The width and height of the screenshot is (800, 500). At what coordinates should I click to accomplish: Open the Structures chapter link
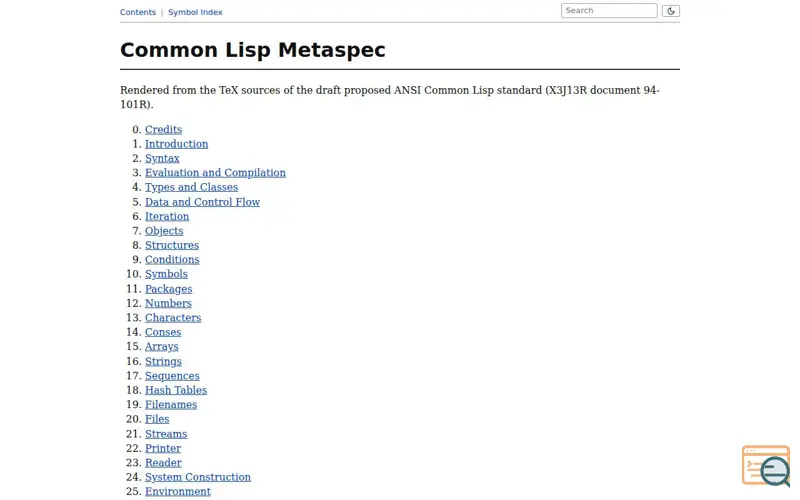(172, 245)
